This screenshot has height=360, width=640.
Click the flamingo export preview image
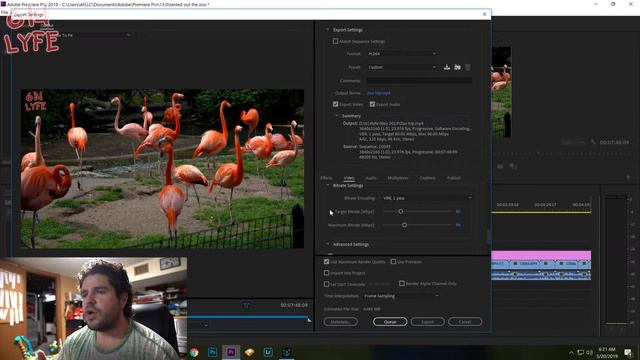pos(162,169)
